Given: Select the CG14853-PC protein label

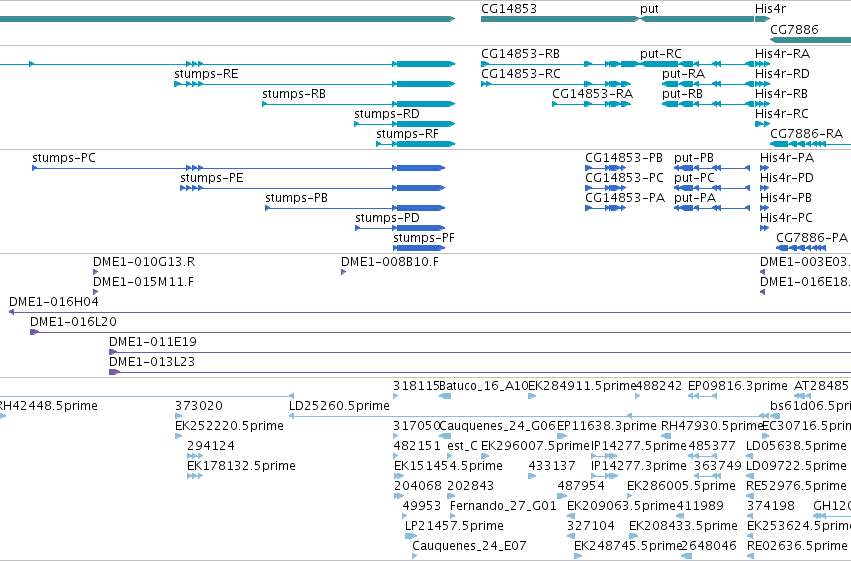Looking at the screenshot, I should (624, 178).
